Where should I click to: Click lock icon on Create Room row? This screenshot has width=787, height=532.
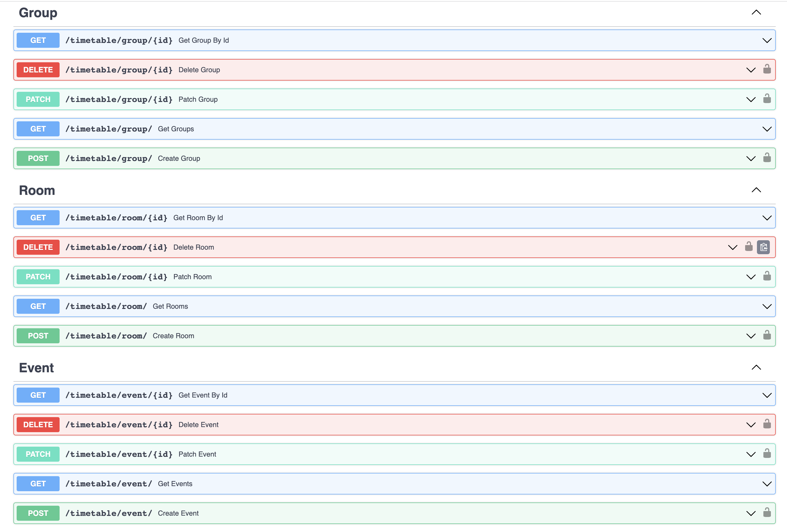pos(767,335)
